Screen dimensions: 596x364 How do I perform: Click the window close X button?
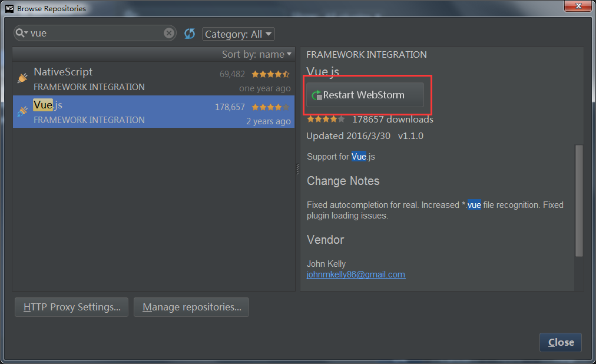[578, 6]
